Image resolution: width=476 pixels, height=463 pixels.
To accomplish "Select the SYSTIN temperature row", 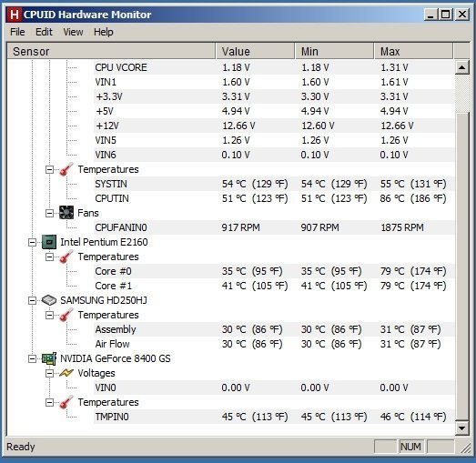I will point(274,184).
